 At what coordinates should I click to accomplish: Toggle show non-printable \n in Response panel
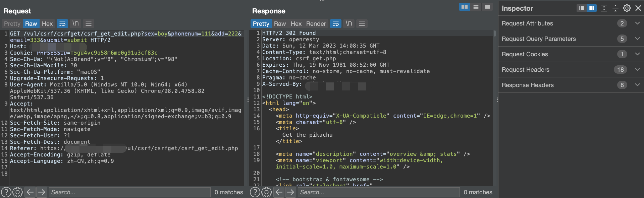click(x=349, y=23)
